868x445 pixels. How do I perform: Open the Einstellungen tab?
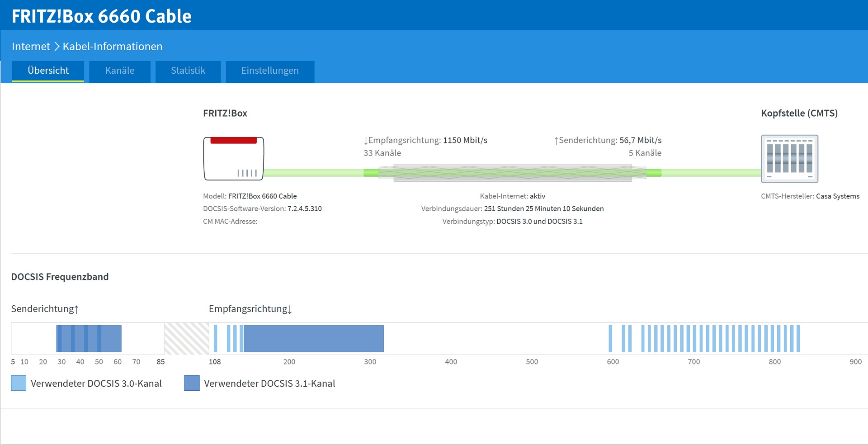pos(270,71)
